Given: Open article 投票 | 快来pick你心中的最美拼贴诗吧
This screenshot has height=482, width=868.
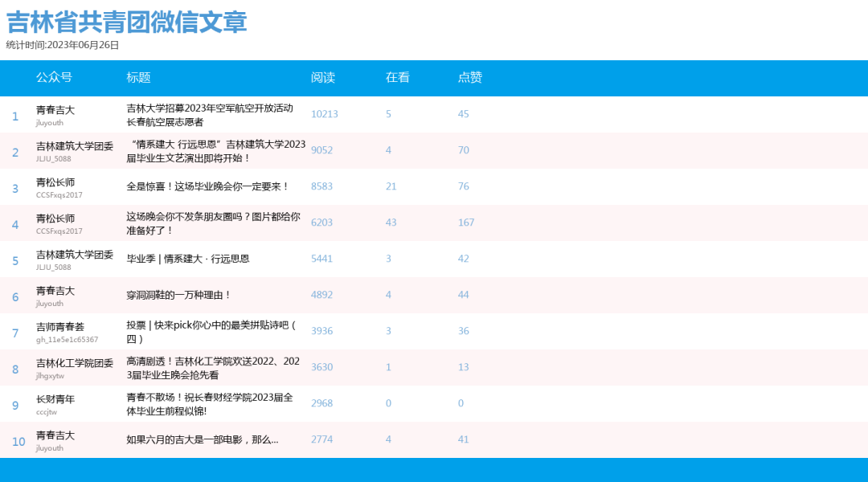Looking at the screenshot, I should pyautogui.click(x=211, y=332).
